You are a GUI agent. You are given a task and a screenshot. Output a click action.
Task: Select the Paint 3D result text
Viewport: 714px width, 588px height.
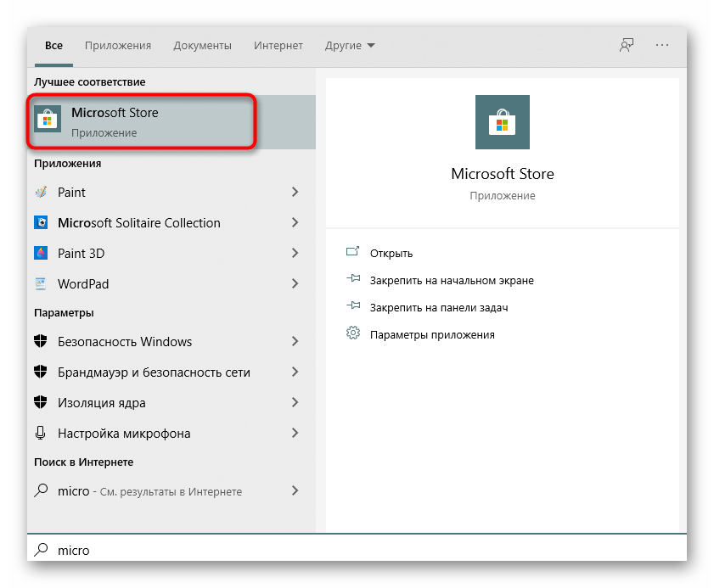[x=81, y=254]
